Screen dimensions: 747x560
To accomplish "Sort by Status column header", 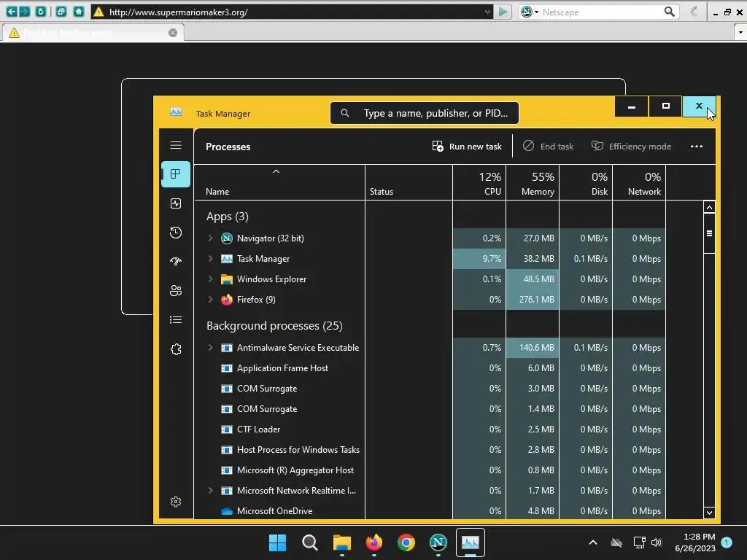I will (409, 182).
